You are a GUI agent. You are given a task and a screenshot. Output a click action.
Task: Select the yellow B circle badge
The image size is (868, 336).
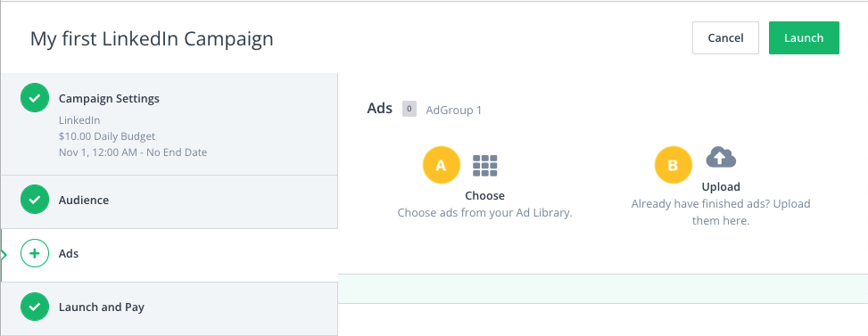tap(674, 165)
